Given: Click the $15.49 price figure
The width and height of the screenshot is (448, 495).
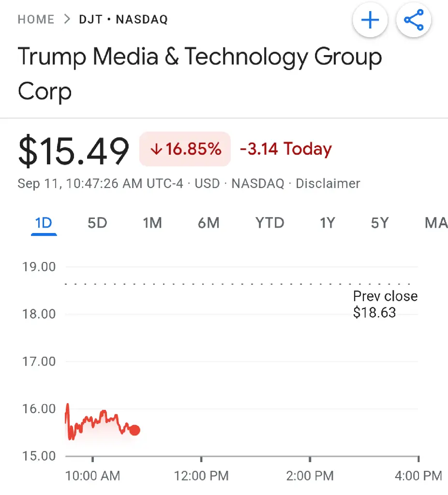Looking at the screenshot, I should click(74, 150).
